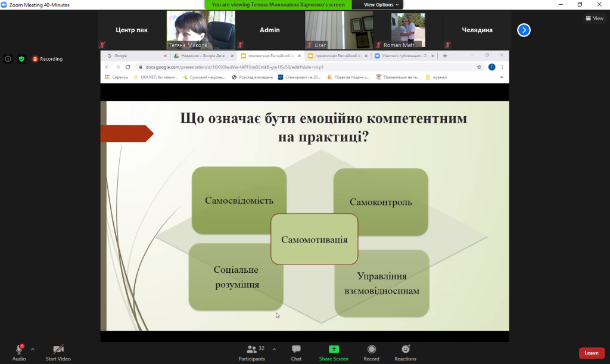
Task: Leave the meeting
Action: [591, 353]
